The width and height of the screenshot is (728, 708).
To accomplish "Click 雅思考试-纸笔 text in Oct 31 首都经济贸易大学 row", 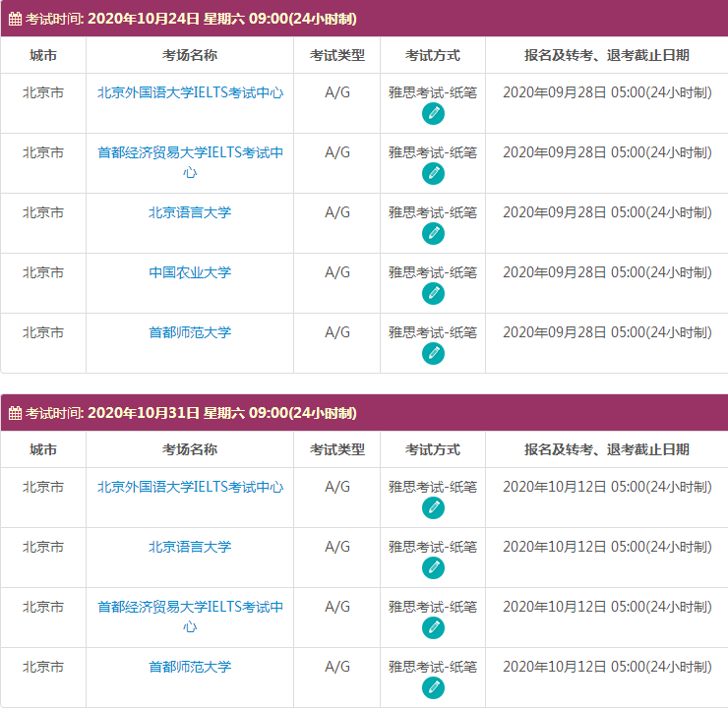I will coord(433,607).
